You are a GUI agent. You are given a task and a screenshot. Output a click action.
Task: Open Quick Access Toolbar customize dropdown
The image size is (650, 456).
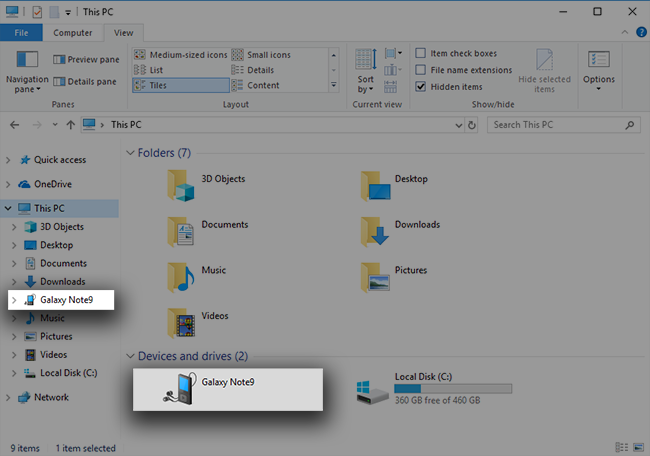pyautogui.click(x=68, y=12)
